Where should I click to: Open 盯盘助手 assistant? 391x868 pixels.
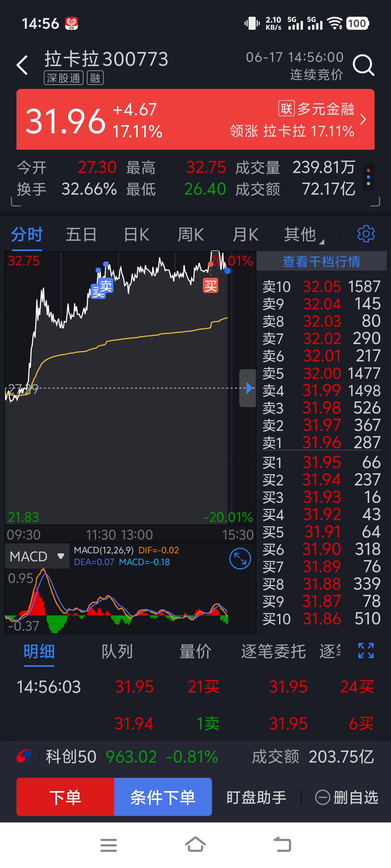pos(256,797)
